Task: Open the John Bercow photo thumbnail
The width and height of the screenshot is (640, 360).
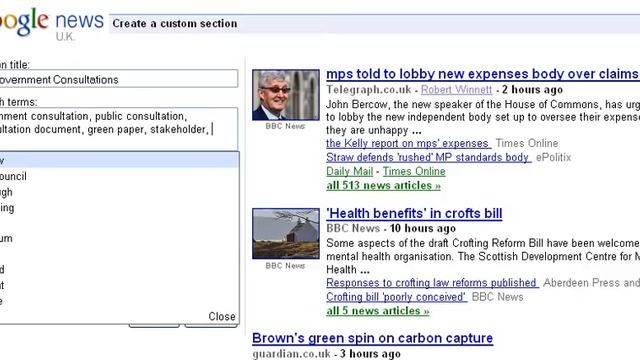Action: (x=286, y=95)
